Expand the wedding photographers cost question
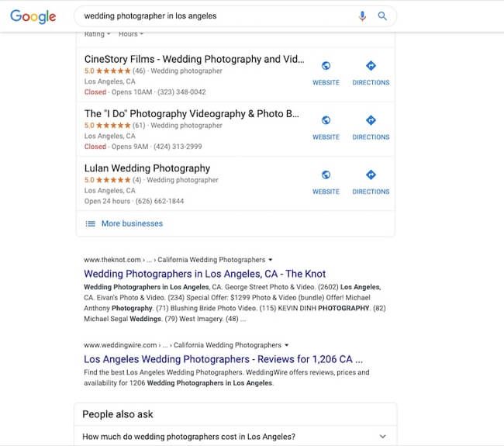Screen dimensions: 504x446 (381, 437)
